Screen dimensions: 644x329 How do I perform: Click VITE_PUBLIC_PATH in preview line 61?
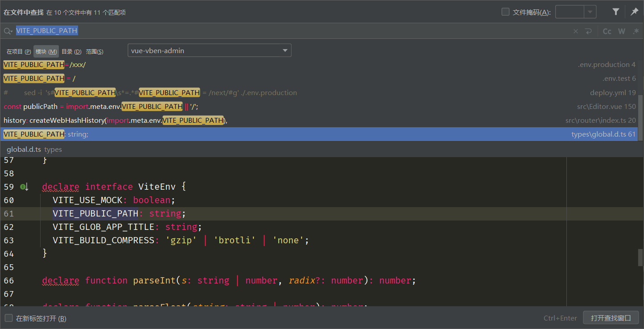[x=95, y=213]
